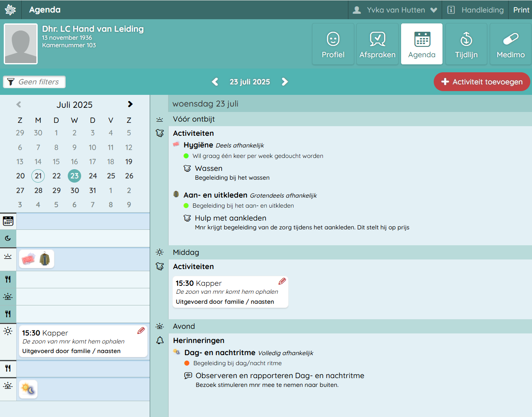Click the calendar overview icon in sidebar

[x=8, y=221]
